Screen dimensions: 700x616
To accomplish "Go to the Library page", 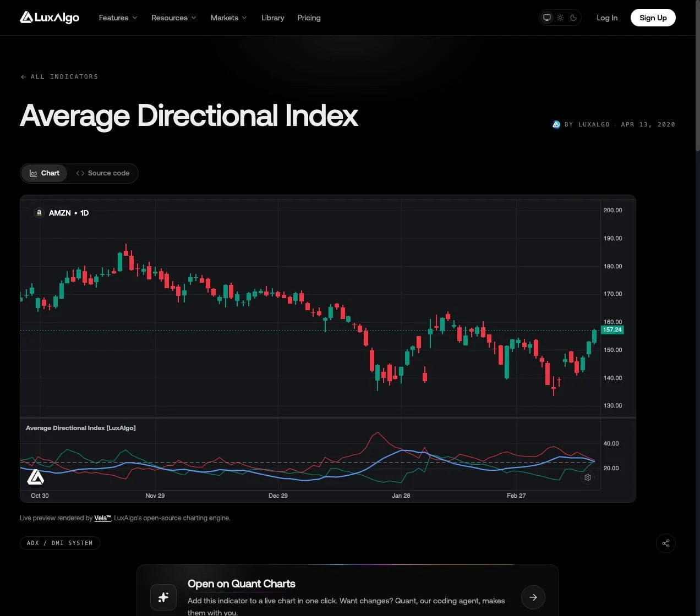I will 272,18.
